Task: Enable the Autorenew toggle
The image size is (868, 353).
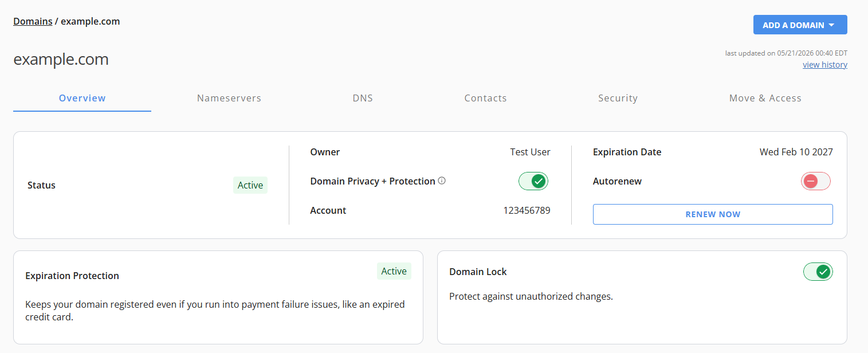Action: click(816, 181)
